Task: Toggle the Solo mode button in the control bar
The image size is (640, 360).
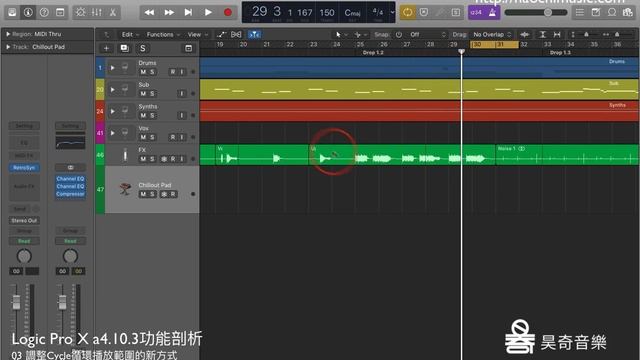Action: (456, 12)
